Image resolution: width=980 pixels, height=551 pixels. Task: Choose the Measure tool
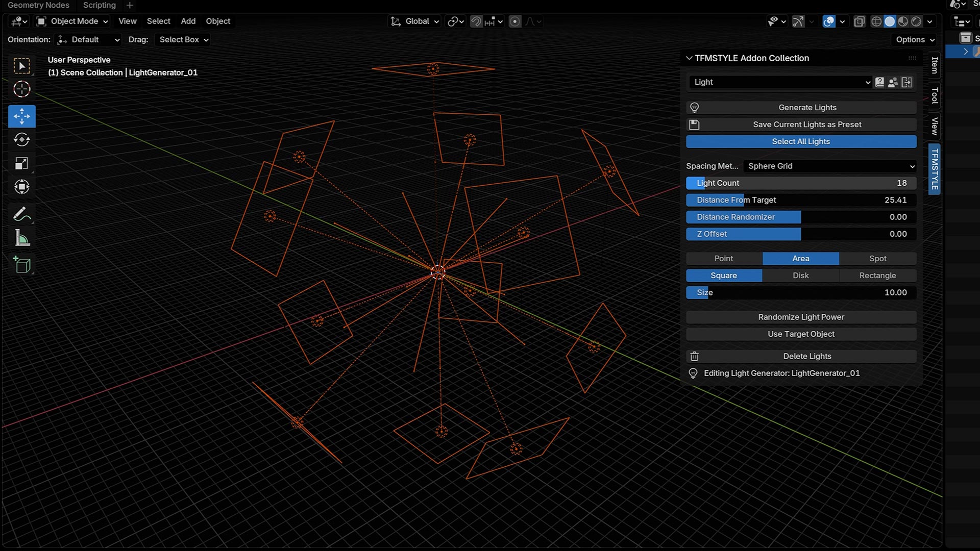click(x=21, y=238)
